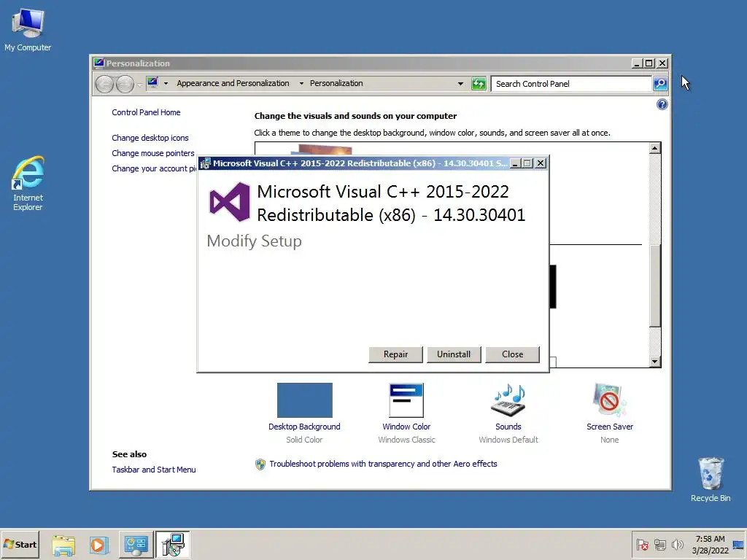The image size is (747, 560).
Task: Click Uninstall in Visual C++ setup
Action: tap(454, 354)
